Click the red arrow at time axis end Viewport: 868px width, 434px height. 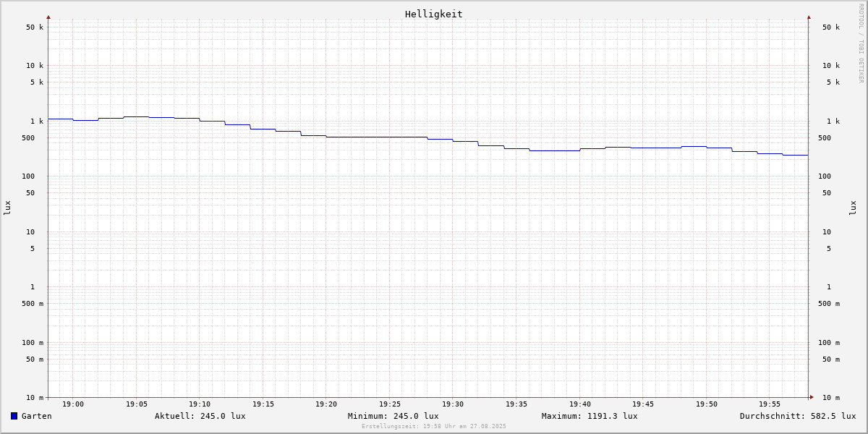[x=812, y=397]
